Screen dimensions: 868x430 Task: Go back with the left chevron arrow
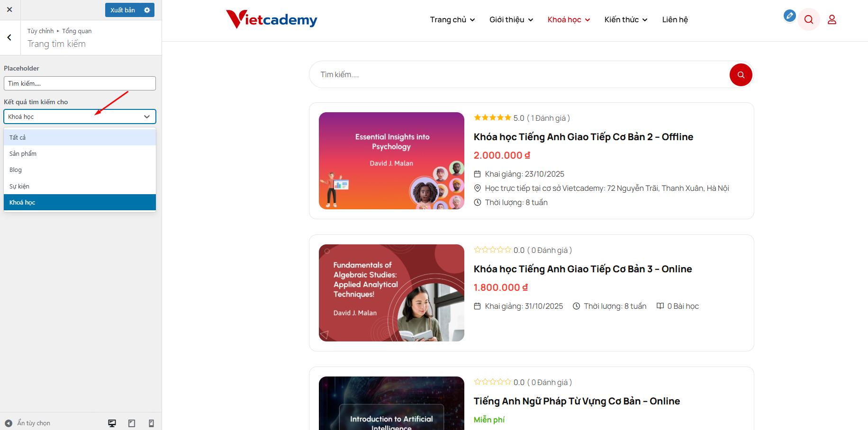tap(9, 37)
